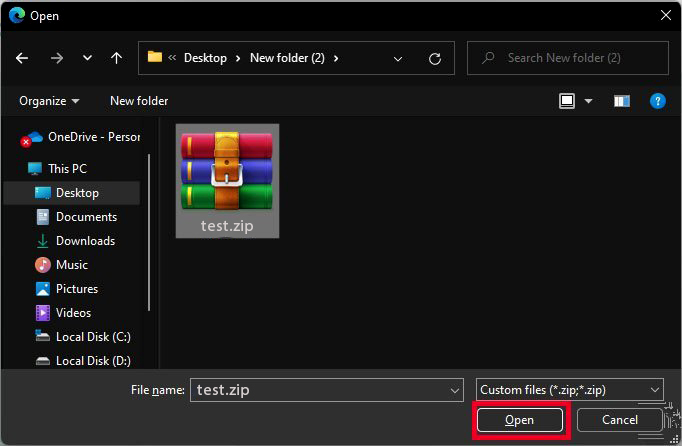Click the navigation pane scrollbar
The image size is (682, 446).
pyautogui.click(x=149, y=233)
